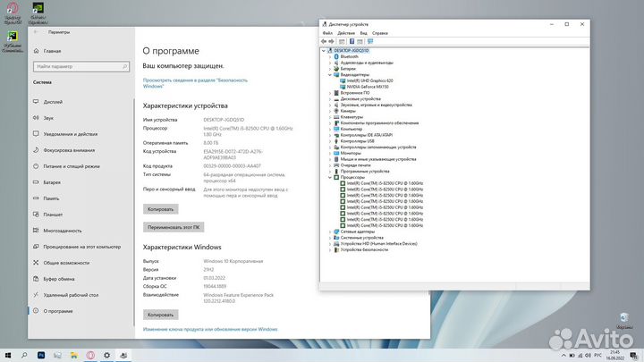Open the Файл menu in Device Manager

[327, 33]
